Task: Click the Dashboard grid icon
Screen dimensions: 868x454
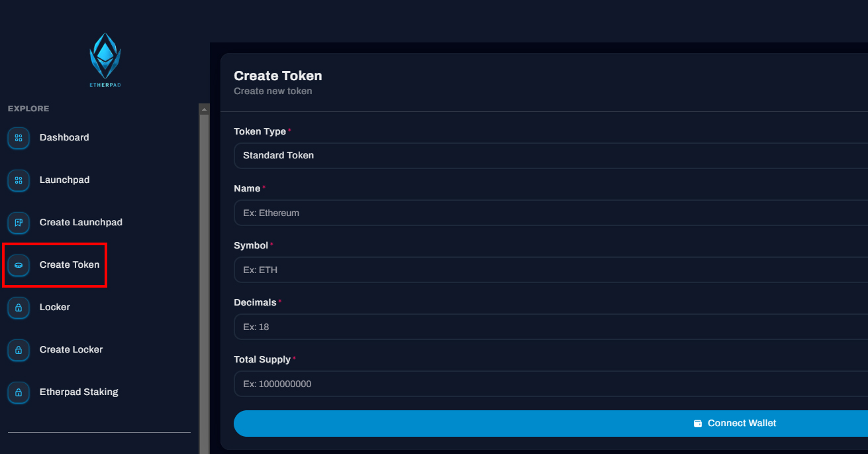Action: (x=19, y=138)
